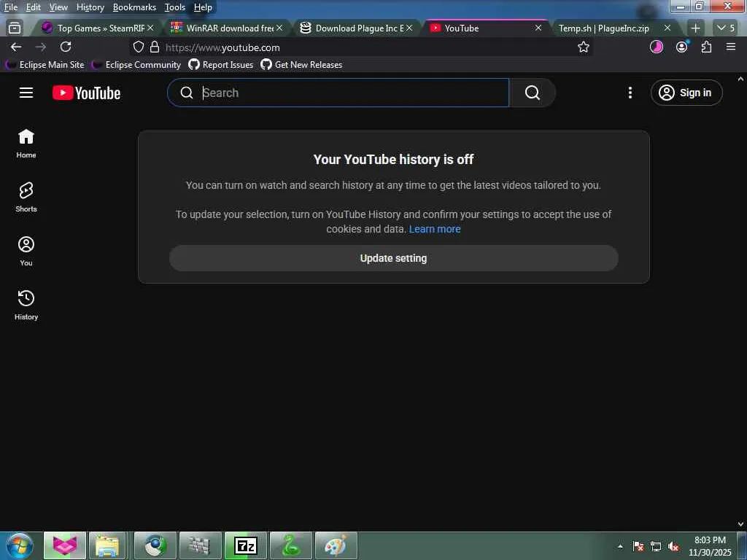Viewport: 747px width, 560px height.
Task: Focus the YouTube Search field
Action: [x=338, y=93]
